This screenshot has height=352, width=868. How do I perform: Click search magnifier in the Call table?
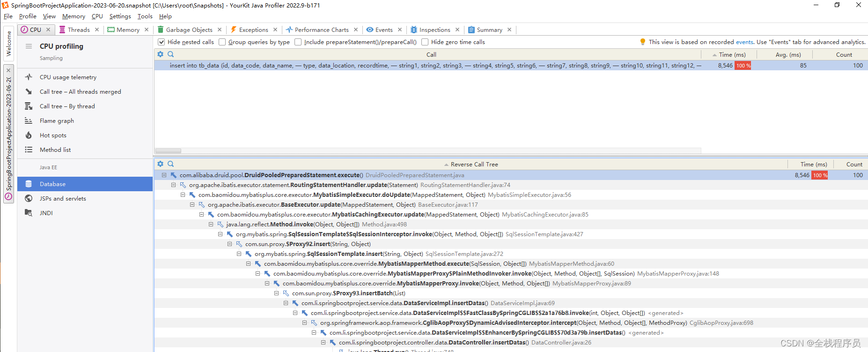[x=171, y=54]
